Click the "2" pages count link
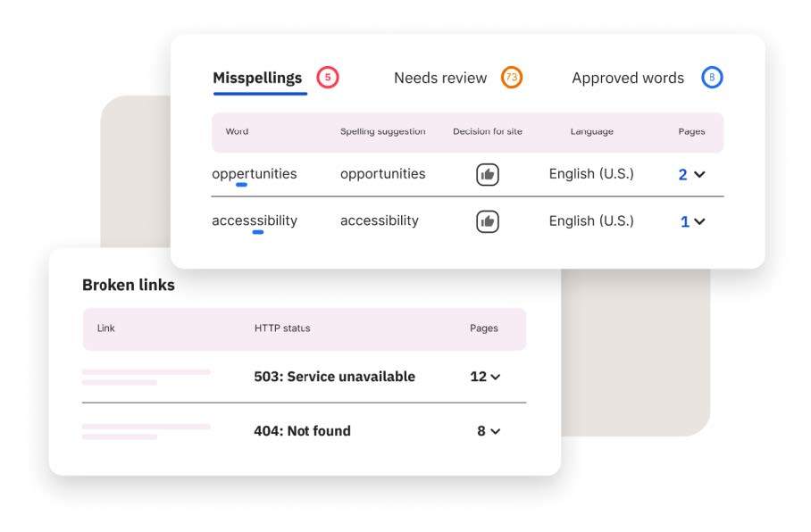 [684, 174]
